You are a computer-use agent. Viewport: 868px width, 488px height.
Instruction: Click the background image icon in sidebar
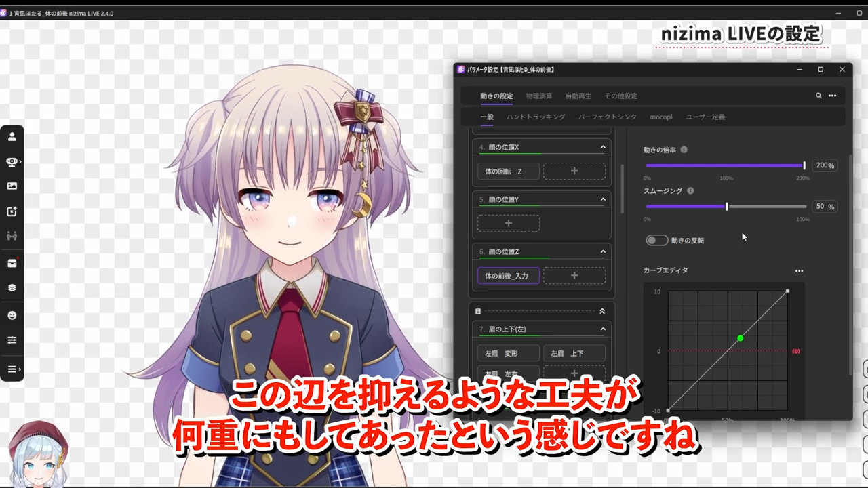tap(12, 186)
